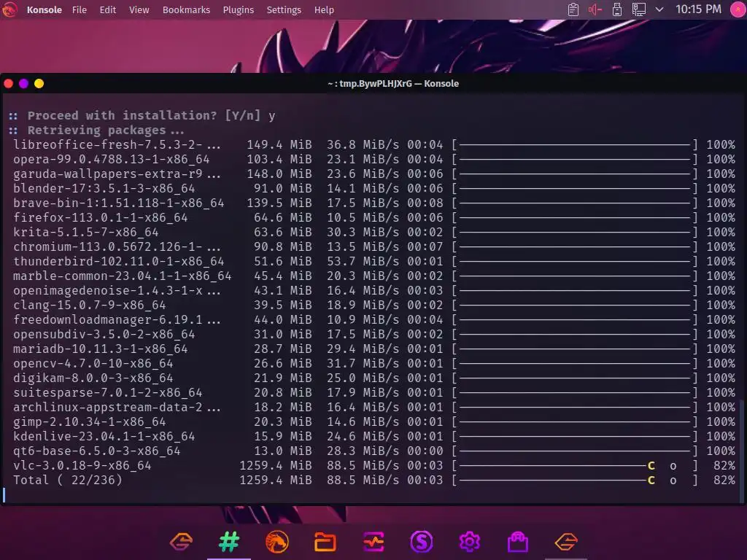Launch the purple S dock icon
This screenshot has width=747, height=560.
(422, 542)
